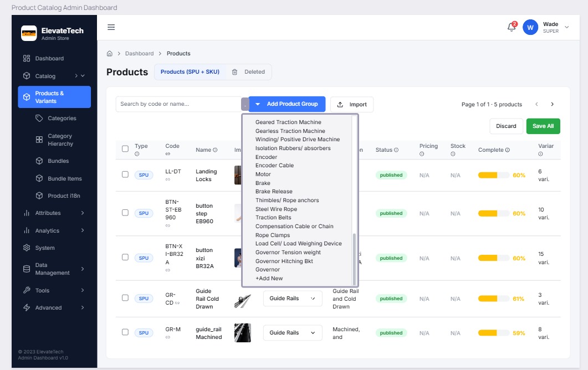Click the Import upload icon button
588x370 pixels.
pos(351,104)
